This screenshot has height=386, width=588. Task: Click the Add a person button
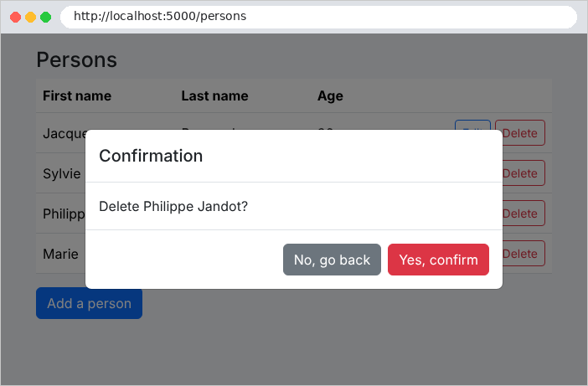pyautogui.click(x=90, y=303)
